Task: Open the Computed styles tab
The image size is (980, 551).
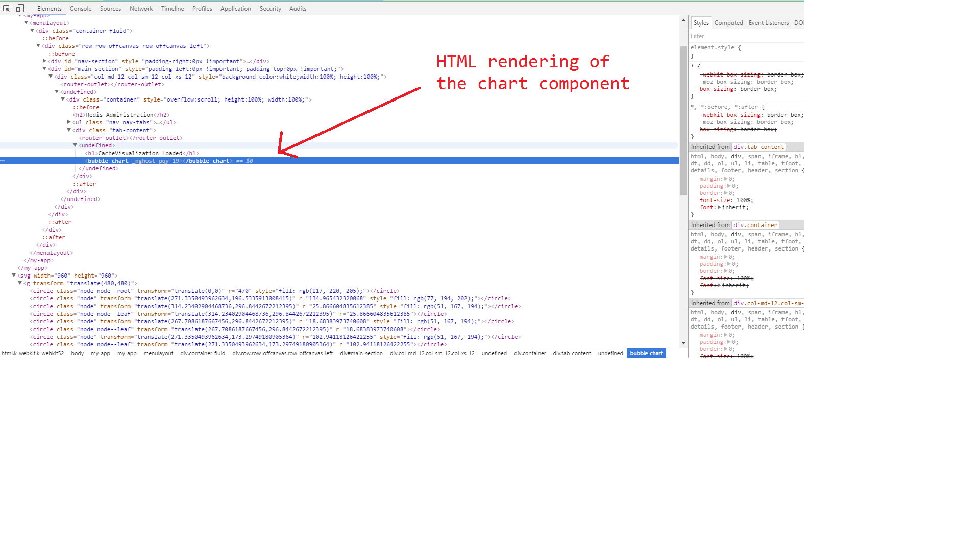Action: coord(728,23)
